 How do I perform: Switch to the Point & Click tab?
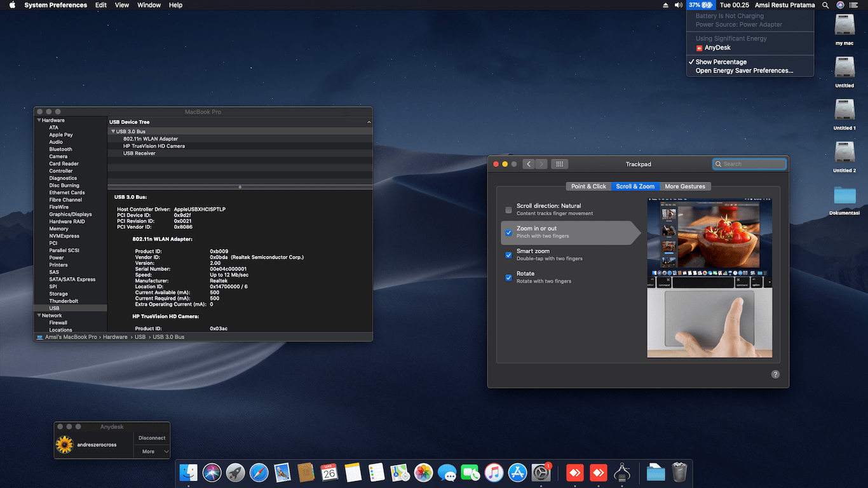tap(588, 186)
